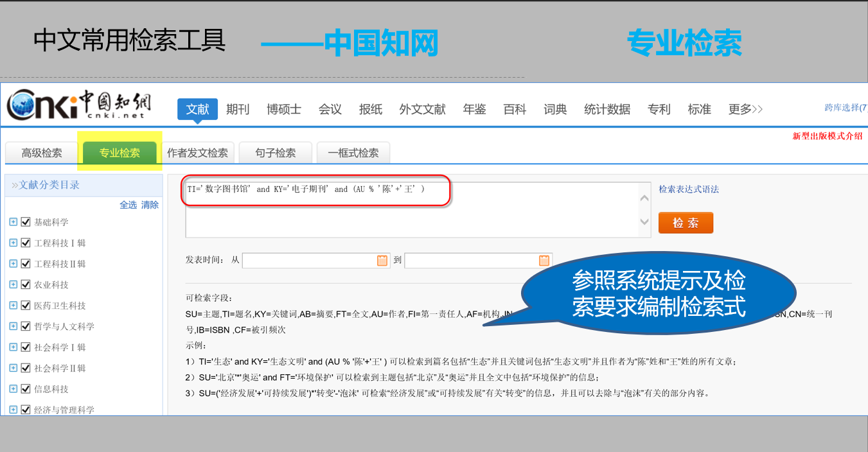Open 检索表达式语法 help link
The width and height of the screenshot is (868, 452).
(x=689, y=189)
